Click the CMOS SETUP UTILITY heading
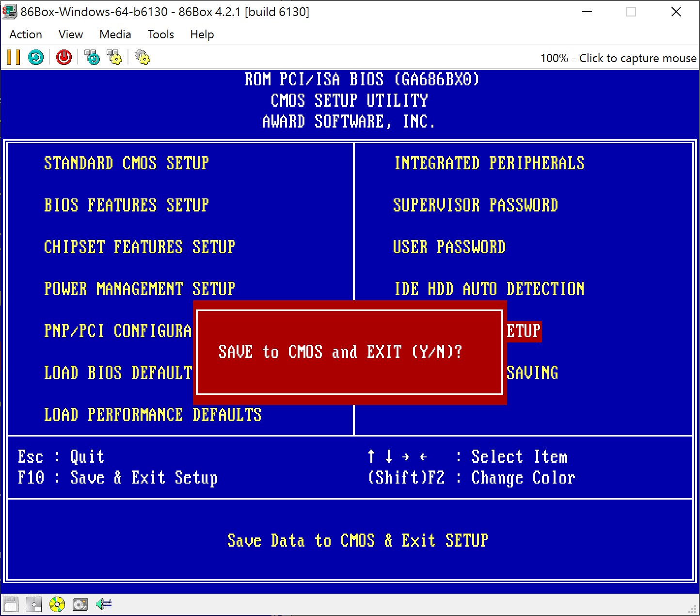The width and height of the screenshot is (700, 616). point(349,100)
